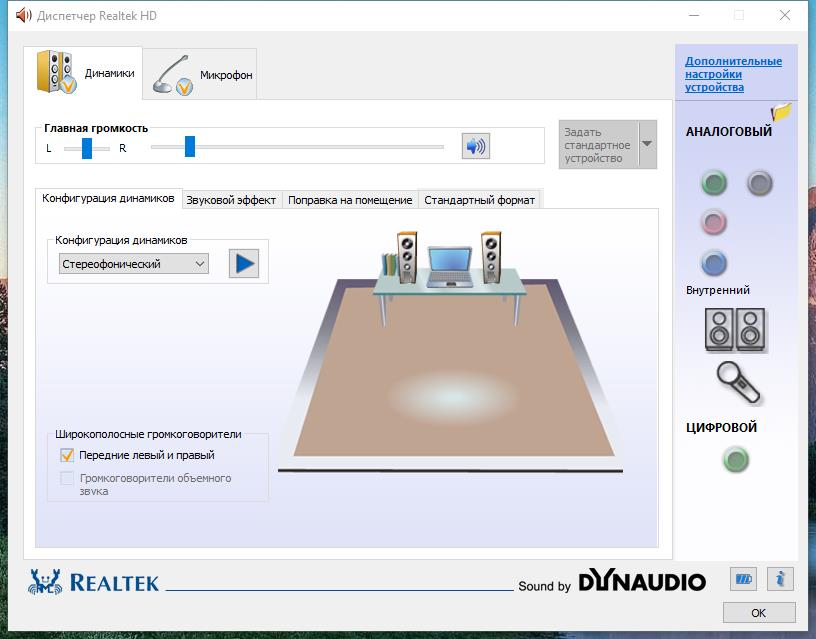Click the green digital output jack
This screenshot has height=639, width=816.
(x=736, y=460)
